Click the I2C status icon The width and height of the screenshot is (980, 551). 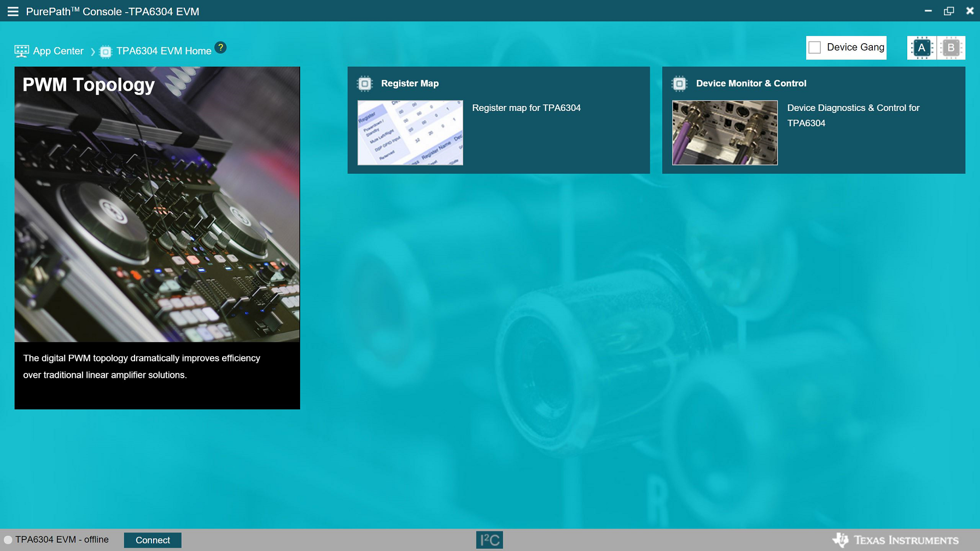489,540
